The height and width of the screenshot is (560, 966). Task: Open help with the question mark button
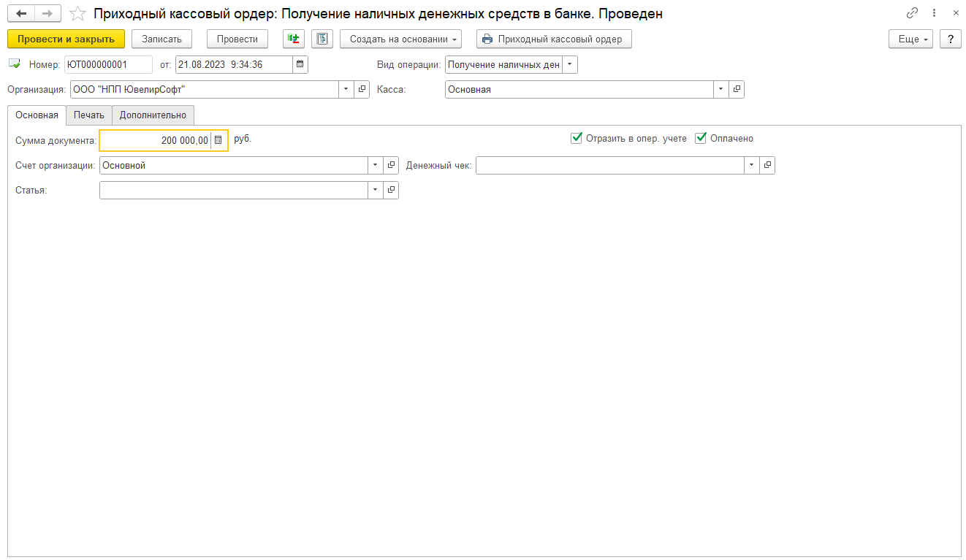point(951,39)
